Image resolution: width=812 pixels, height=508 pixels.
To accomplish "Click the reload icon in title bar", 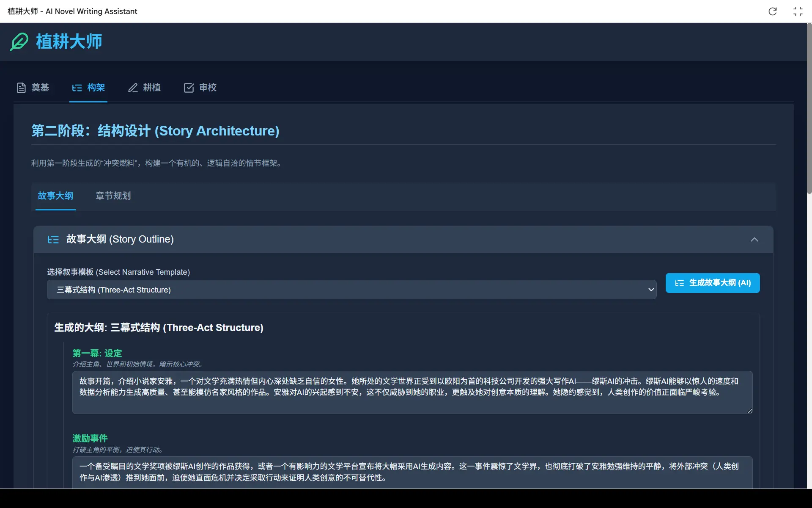I will (x=772, y=11).
